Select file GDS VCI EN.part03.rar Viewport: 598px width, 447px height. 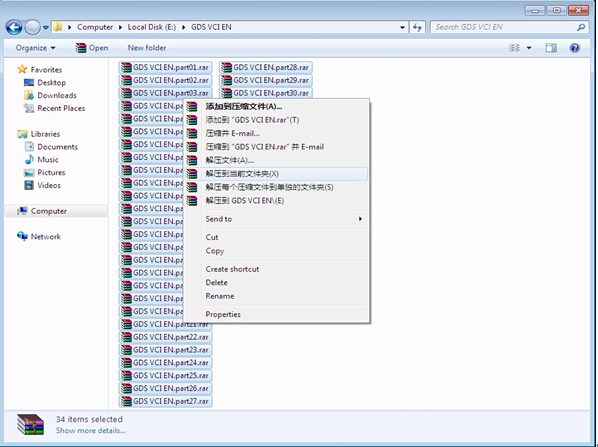pyautogui.click(x=165, y=93)
